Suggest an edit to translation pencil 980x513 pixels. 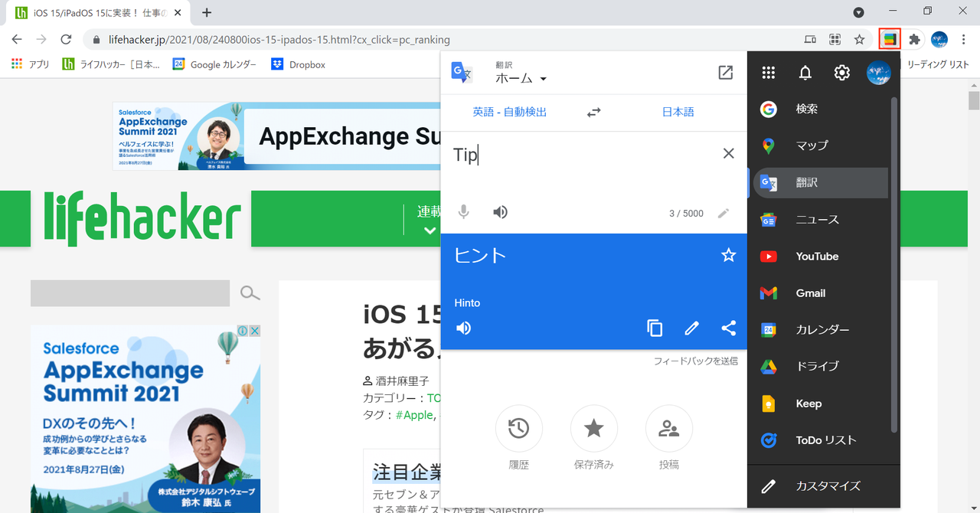(x=692, y=328)
